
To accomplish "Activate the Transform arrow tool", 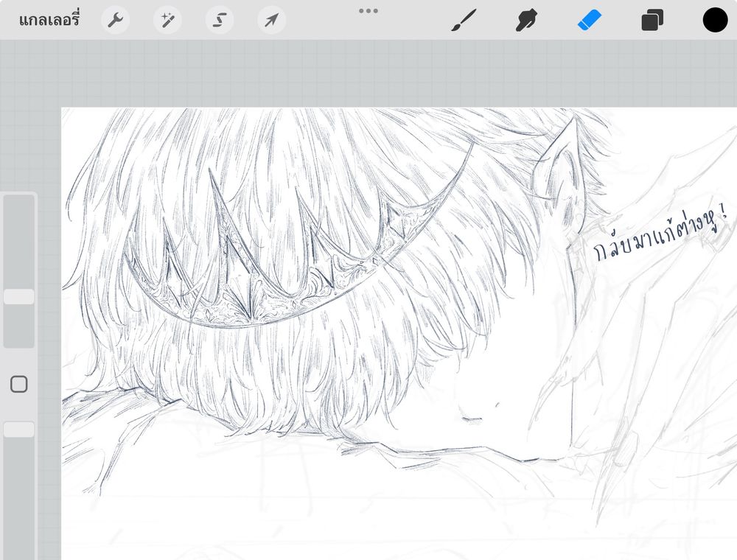I will point(272,20).
